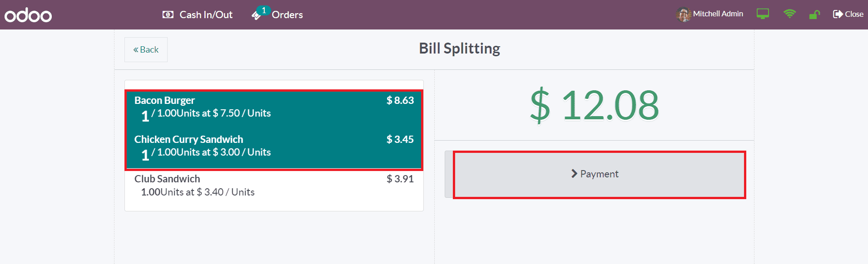The width and height of the screenshot is (868, 264).
Task: Click the green customer display monitor icon
Action: (x=763, y=14)
